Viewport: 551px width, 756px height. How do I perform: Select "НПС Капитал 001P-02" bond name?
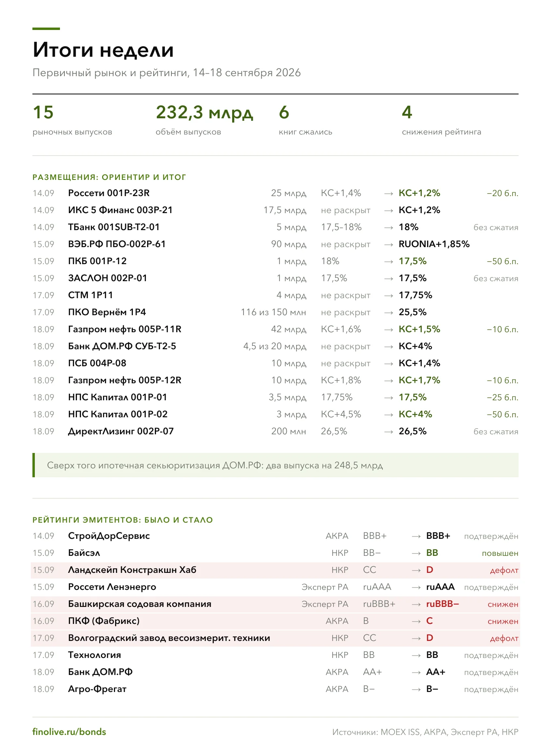(x=118, y=414)
